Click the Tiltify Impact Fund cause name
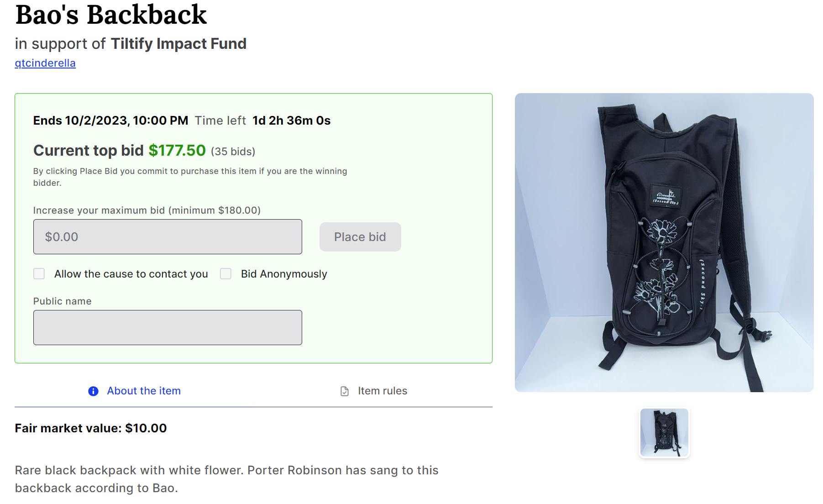 (178, 44)
